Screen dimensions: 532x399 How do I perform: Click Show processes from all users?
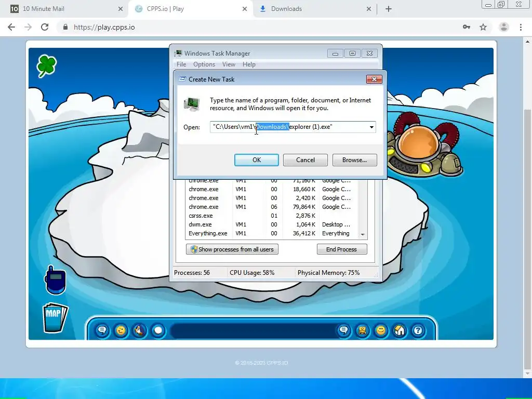232,249
